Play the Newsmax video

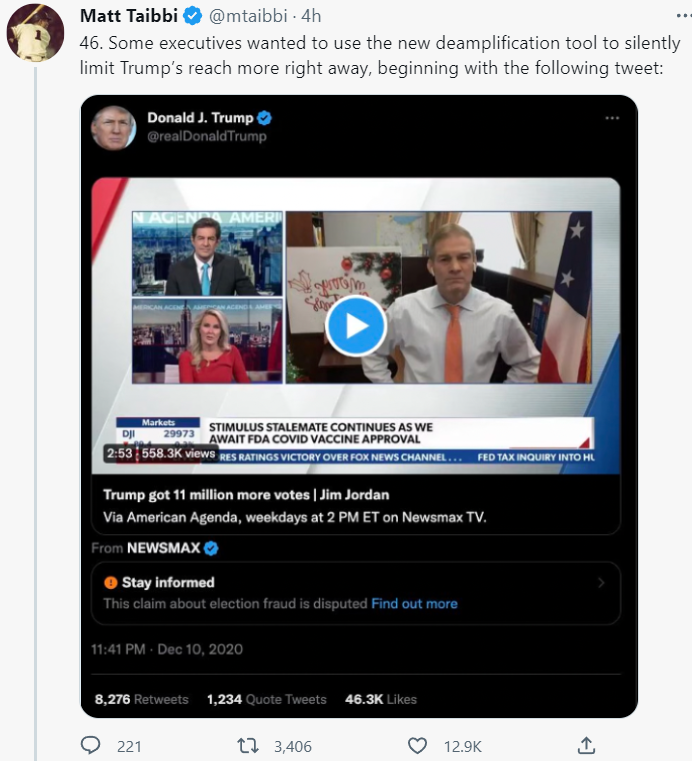(355, 325)
